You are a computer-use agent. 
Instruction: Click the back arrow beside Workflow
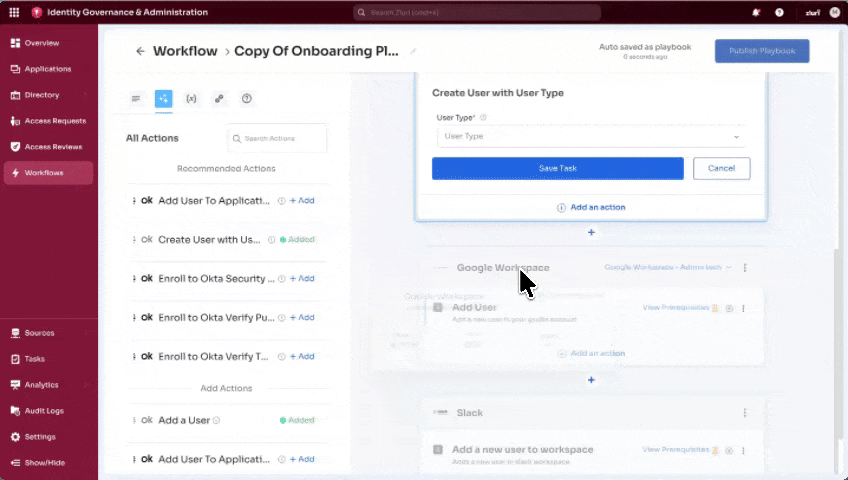(x=141, y=51)
